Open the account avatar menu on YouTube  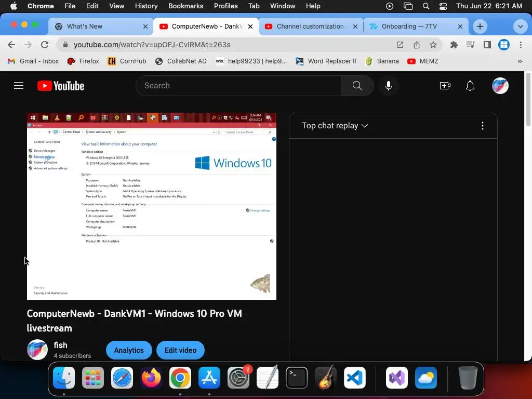[500, 86]
